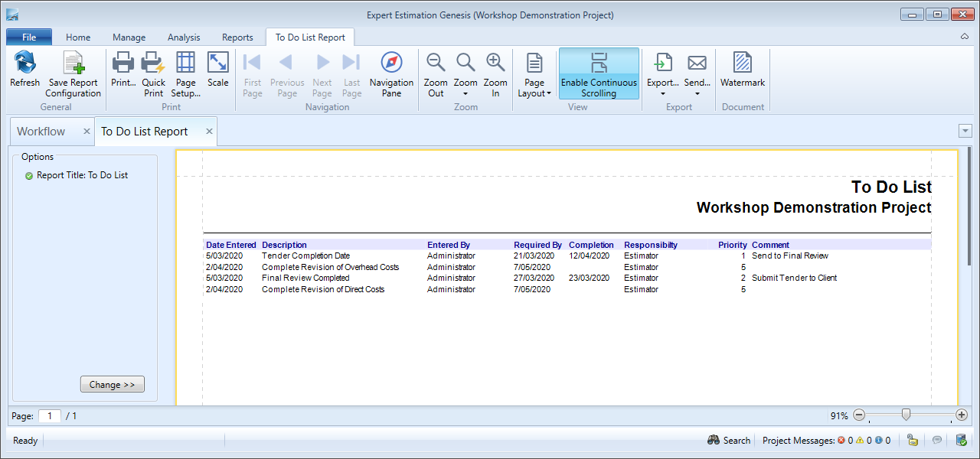
Task: Switch to the Workflow document tab
Action: coord(41,132)
